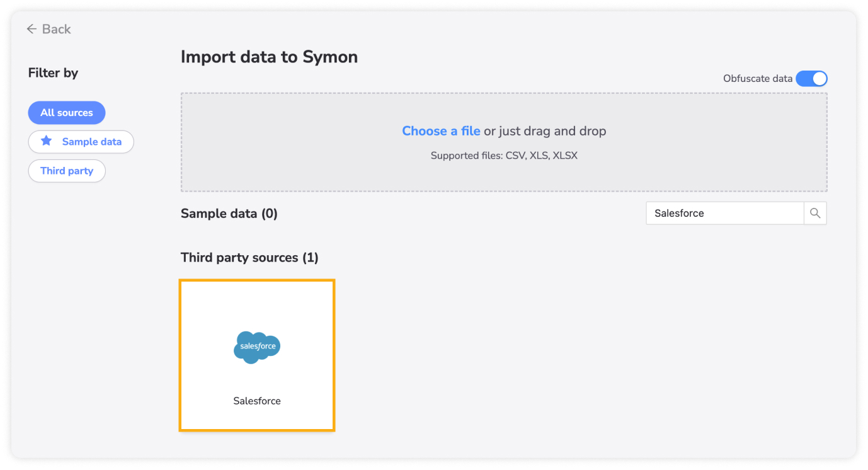Image resolution: width=868 pixels, height=470 pixels.
Task: Click the 'Filter by' heading
Action: [53, 73]
